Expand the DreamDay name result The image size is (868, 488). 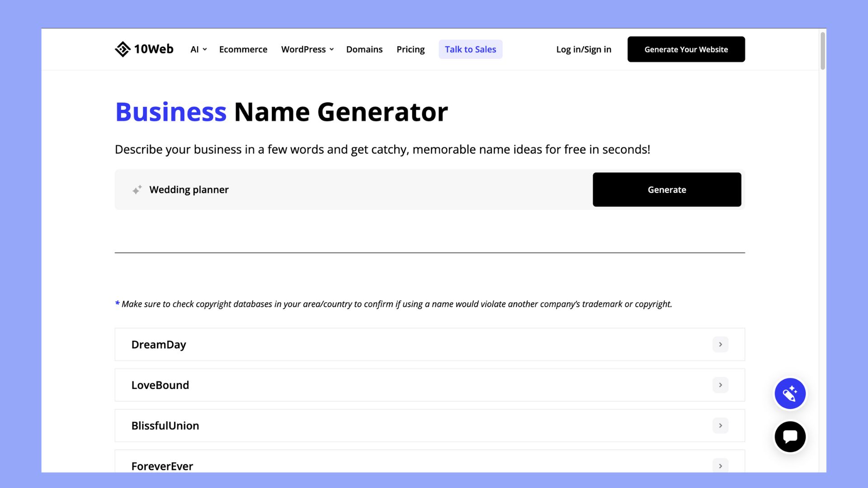click(720, 344)
